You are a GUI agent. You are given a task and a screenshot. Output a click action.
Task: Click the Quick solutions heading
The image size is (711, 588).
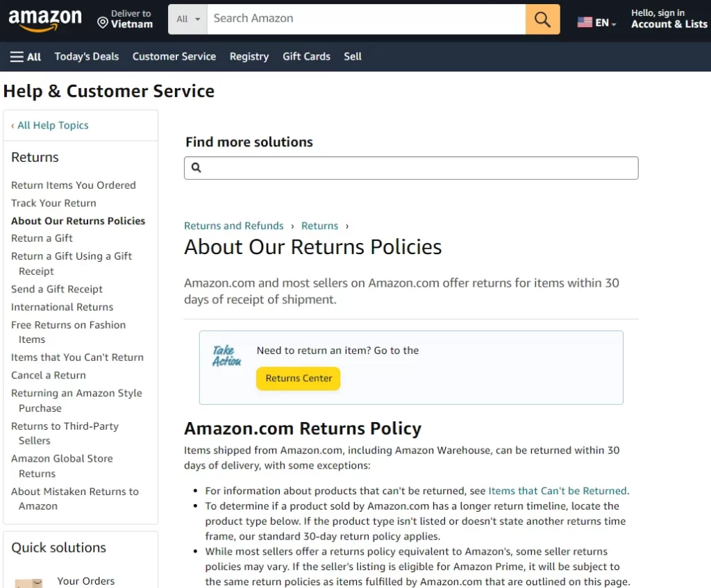[58, 548]
